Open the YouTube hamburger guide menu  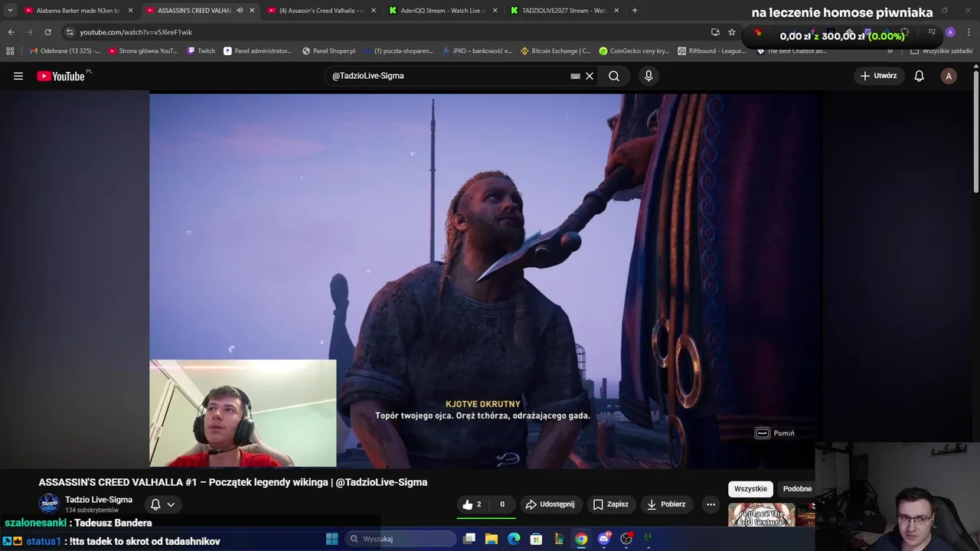click(18, 76)
